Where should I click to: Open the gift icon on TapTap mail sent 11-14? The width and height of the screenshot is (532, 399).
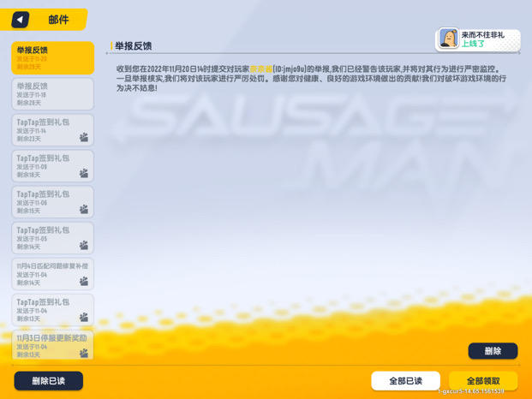point(83,137)
